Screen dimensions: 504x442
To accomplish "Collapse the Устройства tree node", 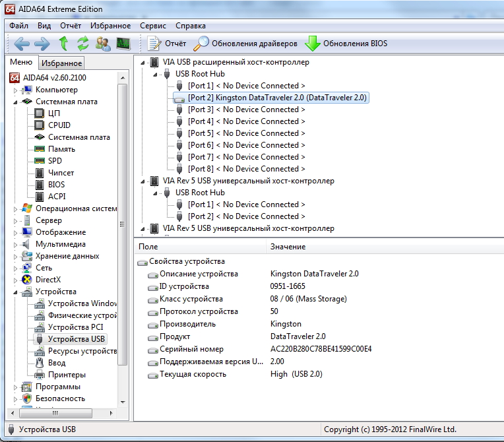I will tap(15, 292).
